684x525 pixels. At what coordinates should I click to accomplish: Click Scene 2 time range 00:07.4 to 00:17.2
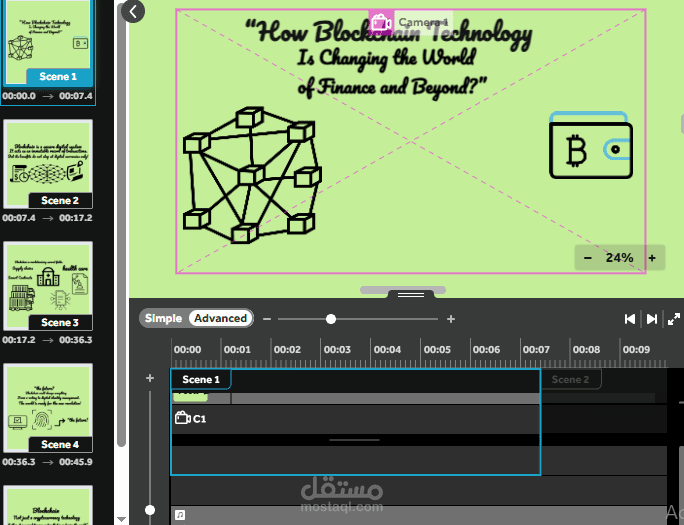click(x=47, y=218)
